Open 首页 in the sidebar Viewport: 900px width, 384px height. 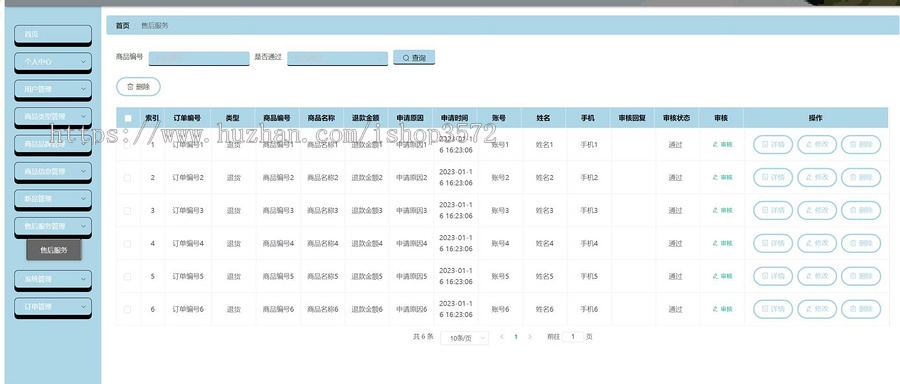(53, 34)
